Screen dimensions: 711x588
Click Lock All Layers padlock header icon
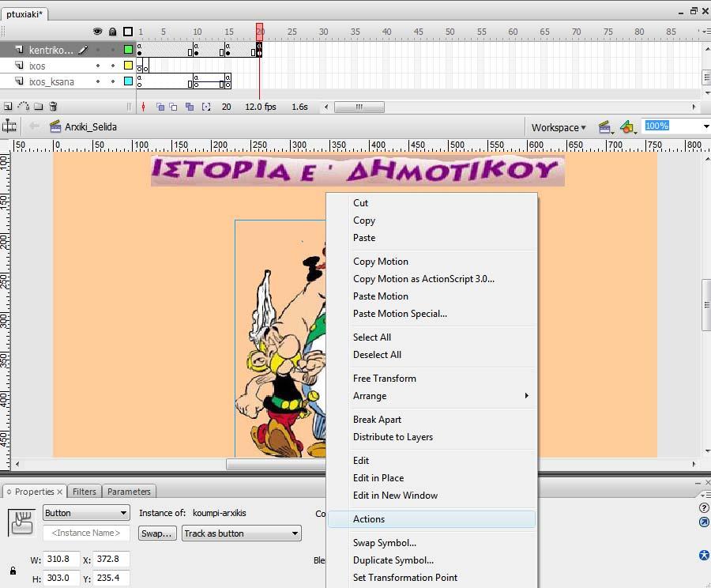tap(112, 32)
